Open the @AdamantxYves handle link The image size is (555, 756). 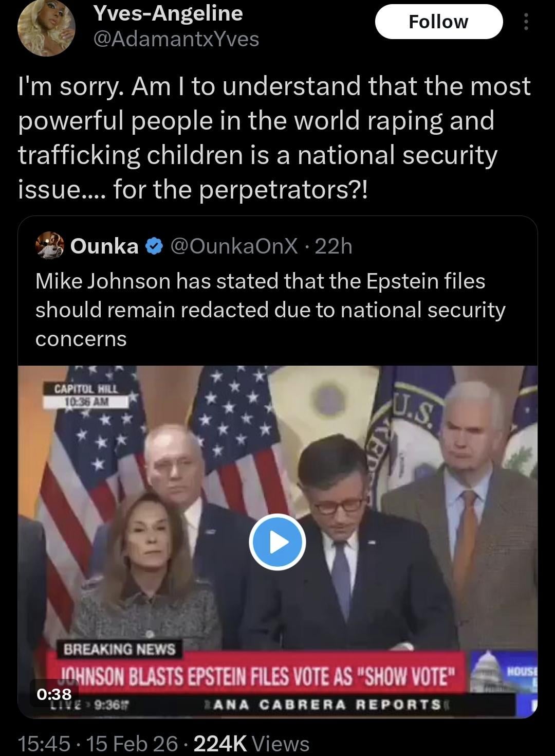[176, 39]
